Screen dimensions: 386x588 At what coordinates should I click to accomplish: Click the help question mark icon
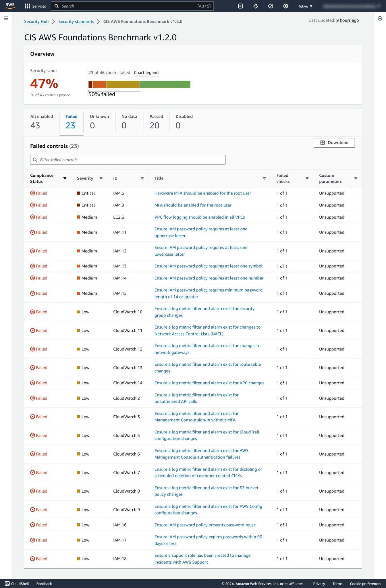[271, 6]
